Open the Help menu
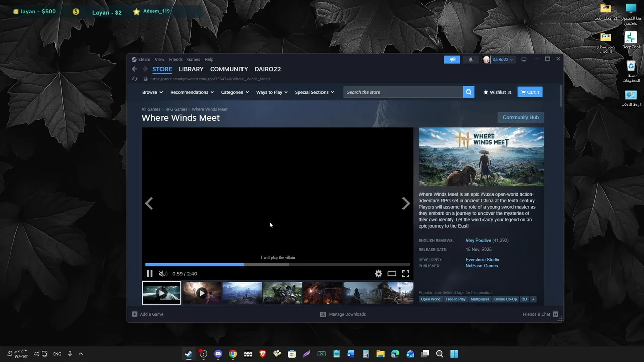This screenshot has height=362, width=644. click(209, 59)
